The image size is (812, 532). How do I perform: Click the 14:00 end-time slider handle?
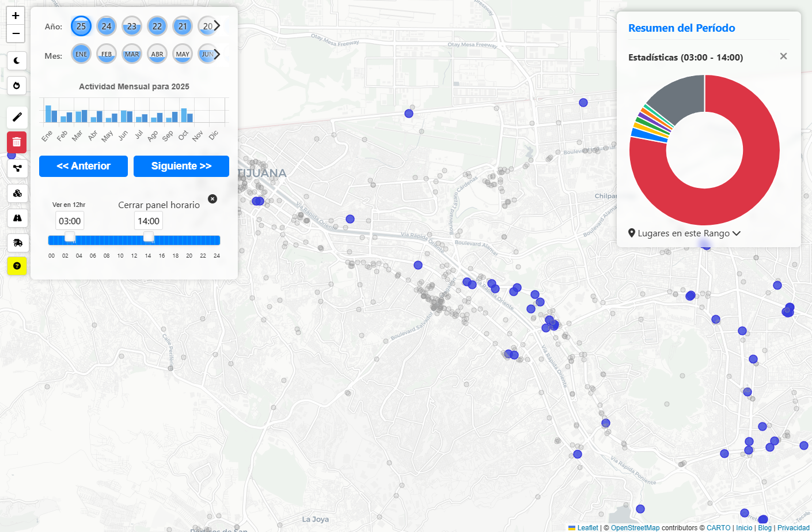pyautogui.click(x=149, y=237)
